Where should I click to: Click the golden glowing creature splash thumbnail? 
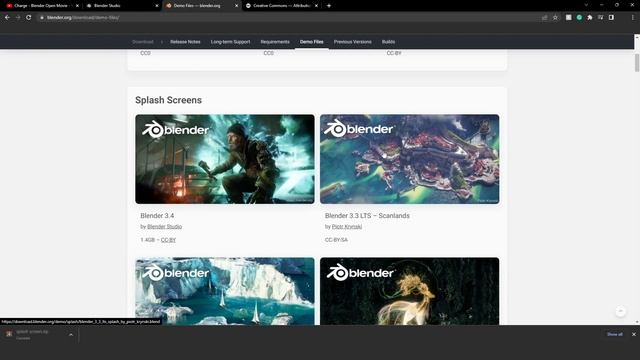tap(409, 291)
